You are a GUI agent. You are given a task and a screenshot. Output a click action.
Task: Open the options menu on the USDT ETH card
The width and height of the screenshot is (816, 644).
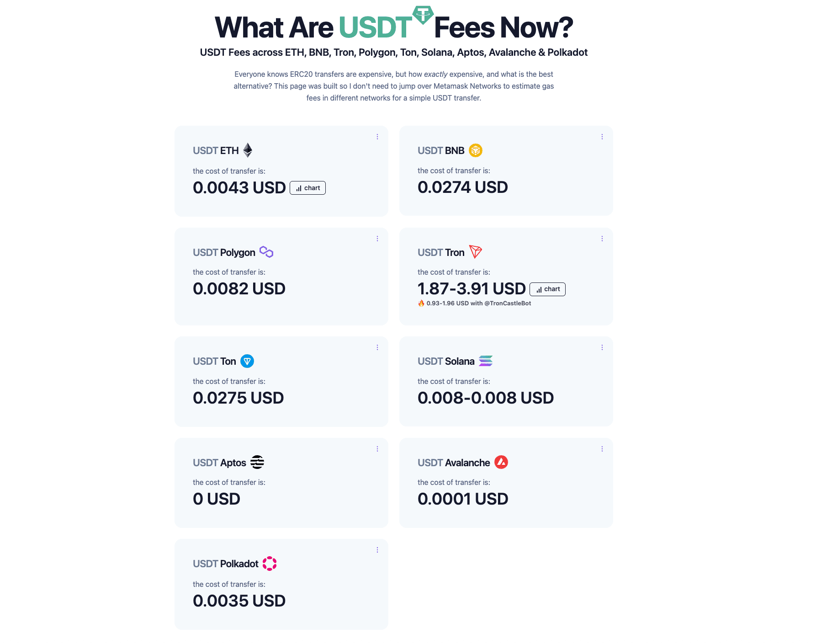pos(377,136)
